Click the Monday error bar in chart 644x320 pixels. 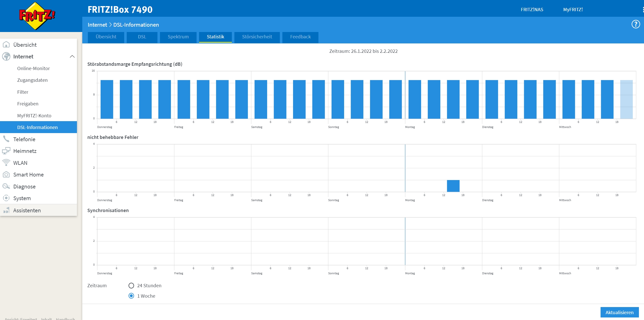tap(453, 186)
